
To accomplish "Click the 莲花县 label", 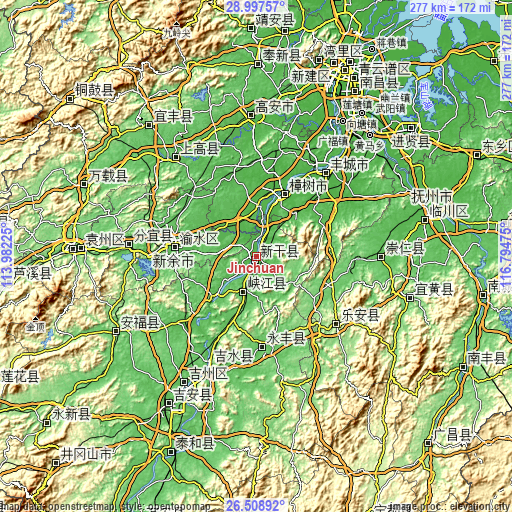I will pyautogui.click(x=20, y=376).
